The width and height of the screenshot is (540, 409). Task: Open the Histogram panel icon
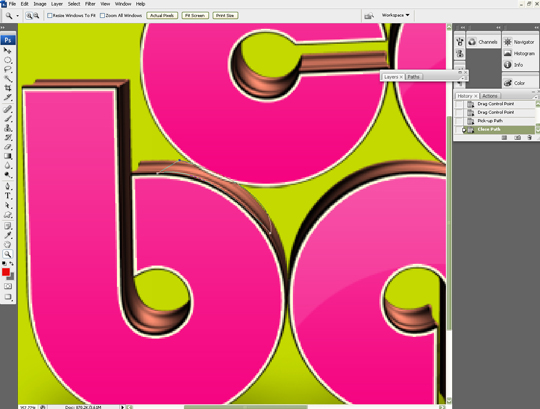508,53
